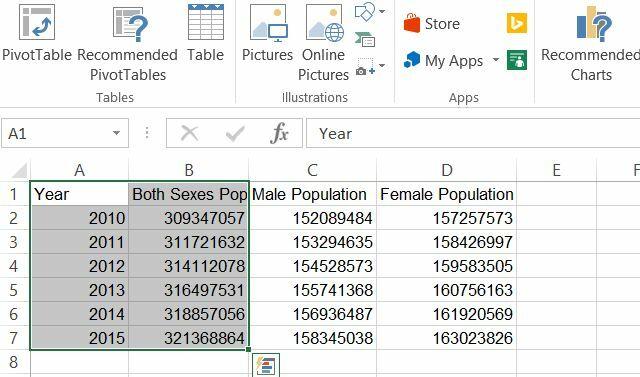Screen dimensions: 640x377
Task: Select cell with value 152089484
Action: tap(312, 218)
